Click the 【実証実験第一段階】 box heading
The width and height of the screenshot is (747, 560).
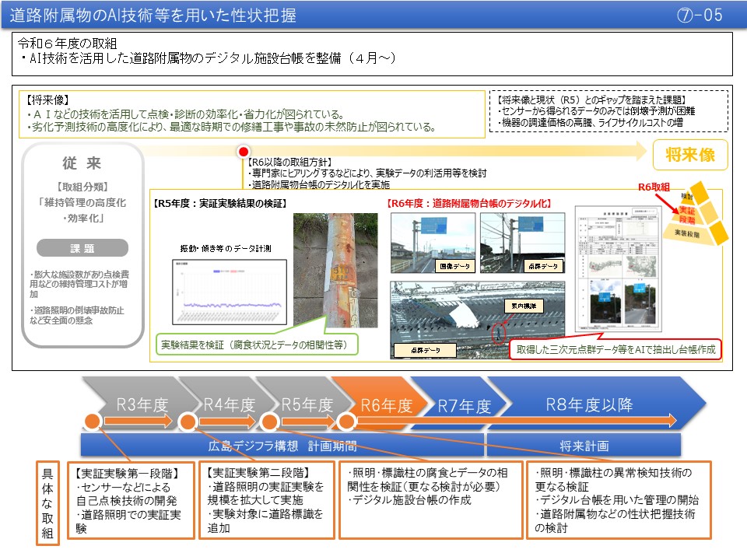pos(127,474)
